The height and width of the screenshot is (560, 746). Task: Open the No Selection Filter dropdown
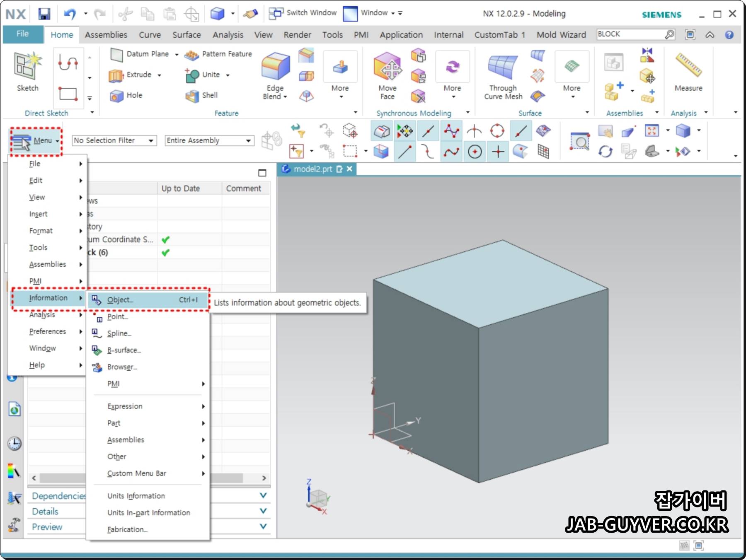pyautogui.click(x=114, y=140)
